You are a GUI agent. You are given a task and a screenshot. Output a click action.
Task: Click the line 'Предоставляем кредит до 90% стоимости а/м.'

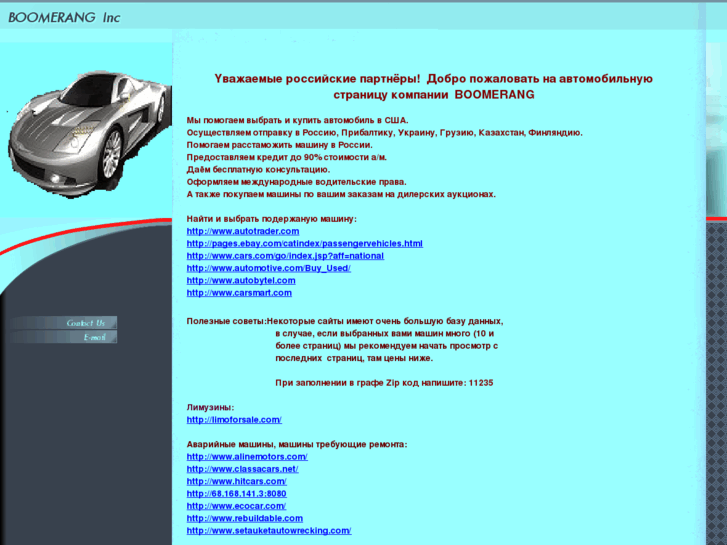click(x=287, y=157)
